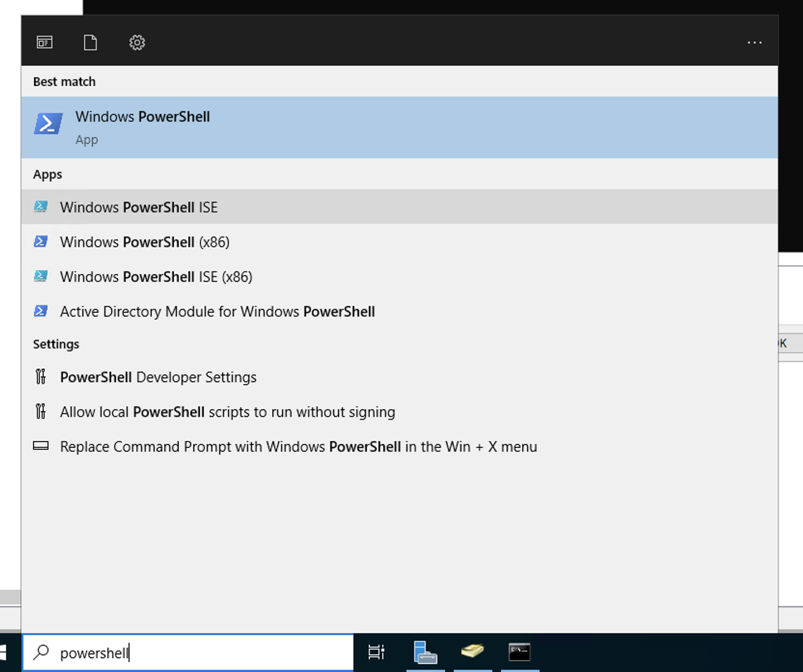Open the yellow tool app on taskbar
Image resolution: width=803 pixels, height=672 pixels.
(472, 651)
